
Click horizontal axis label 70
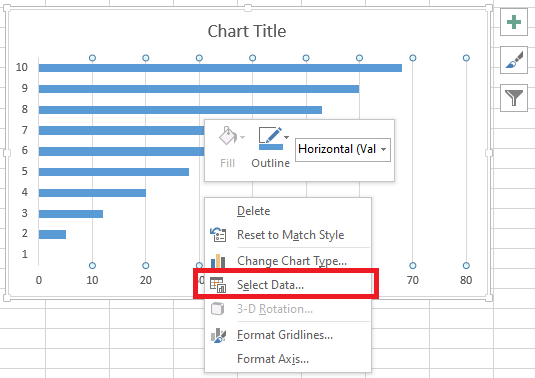coord(413,280)
